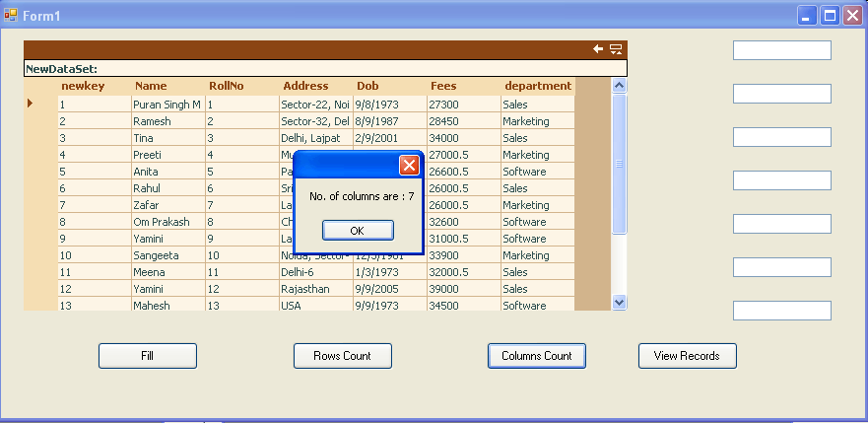Select the Address cell 'Delhi-6'
The height and width of the screenshot is (423, 868).
point(316,272)
